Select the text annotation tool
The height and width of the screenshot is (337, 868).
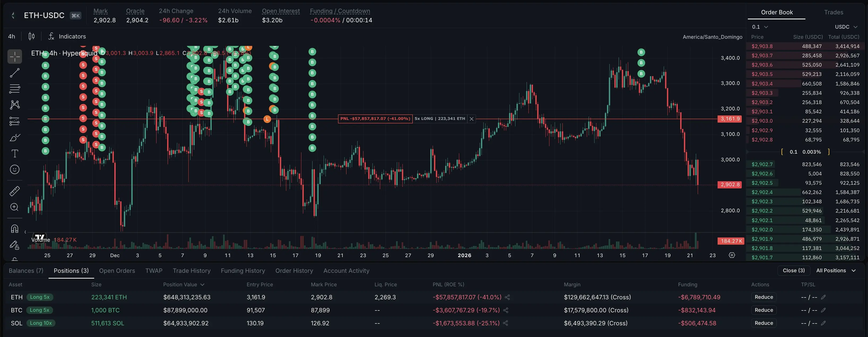(15, 154)
